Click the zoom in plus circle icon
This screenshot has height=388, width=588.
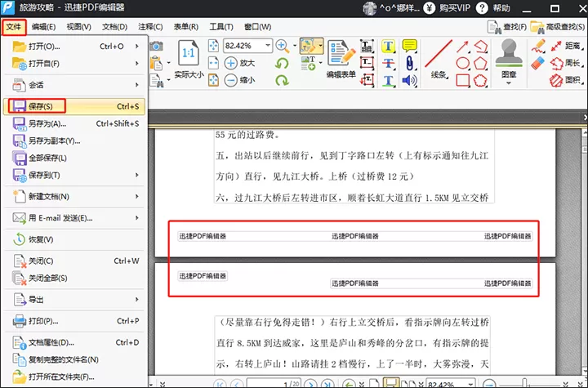pyautogui.click(x=230, y=63)
